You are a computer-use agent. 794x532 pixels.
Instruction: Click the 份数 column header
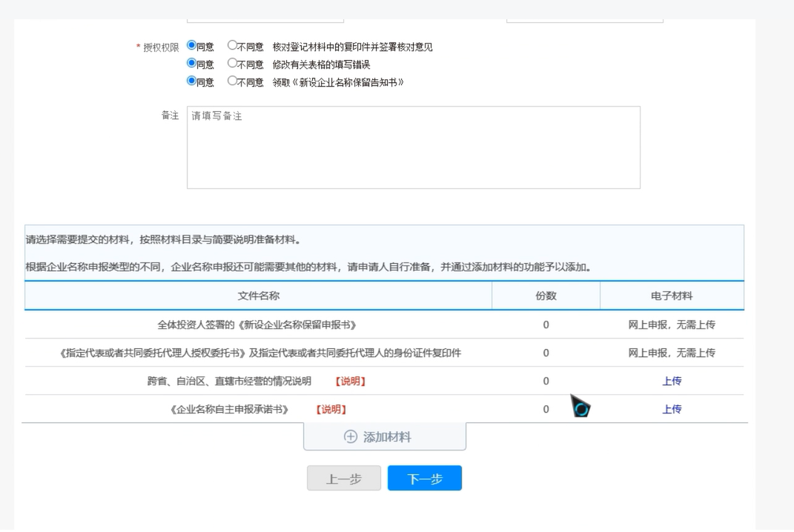pos(545,295)
